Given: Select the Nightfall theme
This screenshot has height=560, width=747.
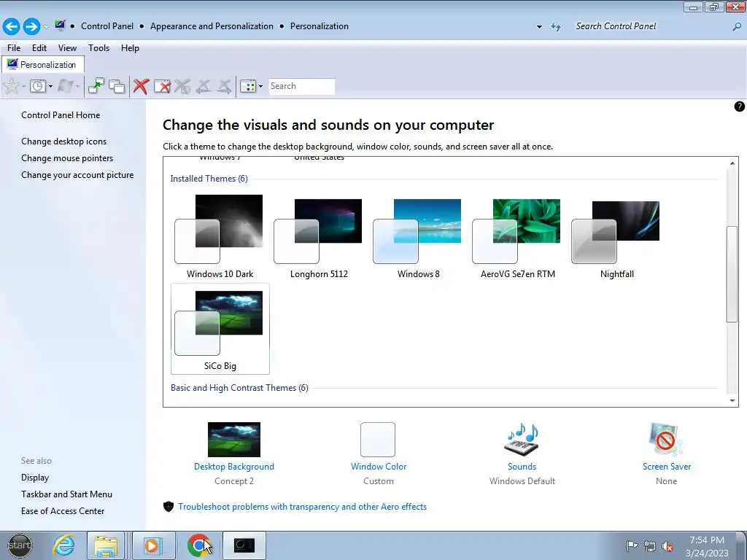Looking at the screenshot, I should (616, 237).
